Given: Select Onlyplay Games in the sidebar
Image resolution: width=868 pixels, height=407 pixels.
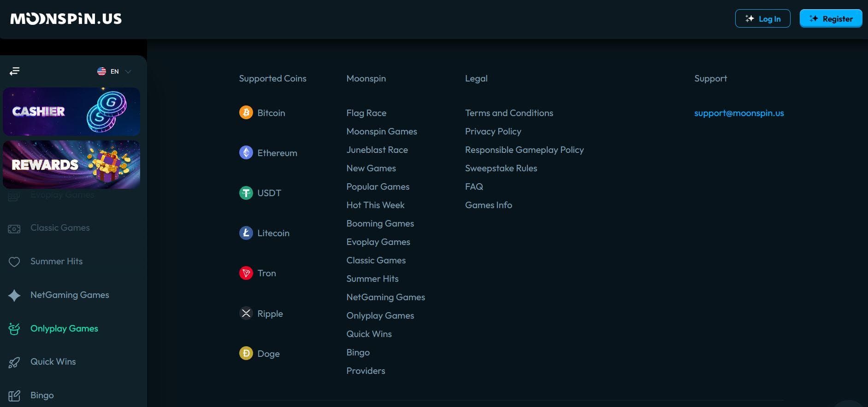Looking at the screenshot, I should click(64, 329).
